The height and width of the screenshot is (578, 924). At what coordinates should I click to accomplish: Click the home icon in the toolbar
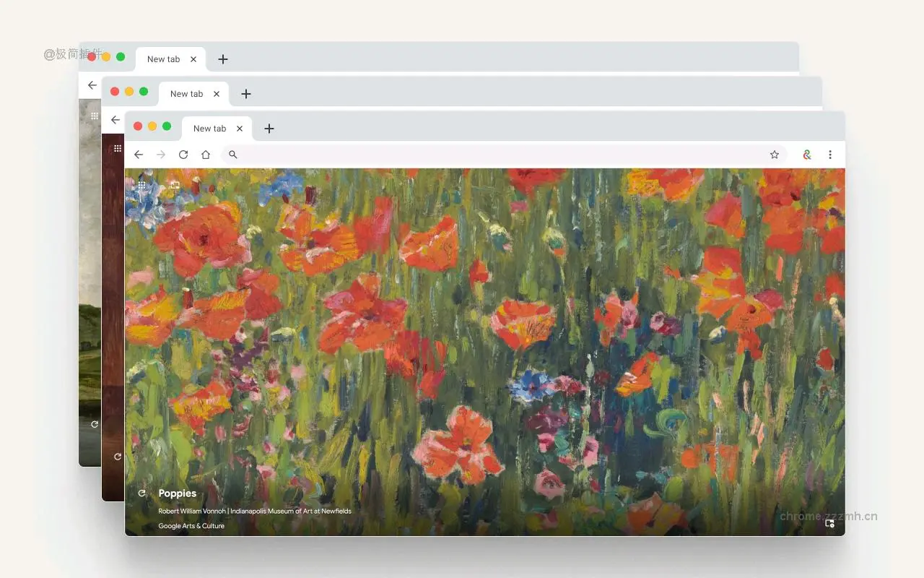tap(206, 154)
